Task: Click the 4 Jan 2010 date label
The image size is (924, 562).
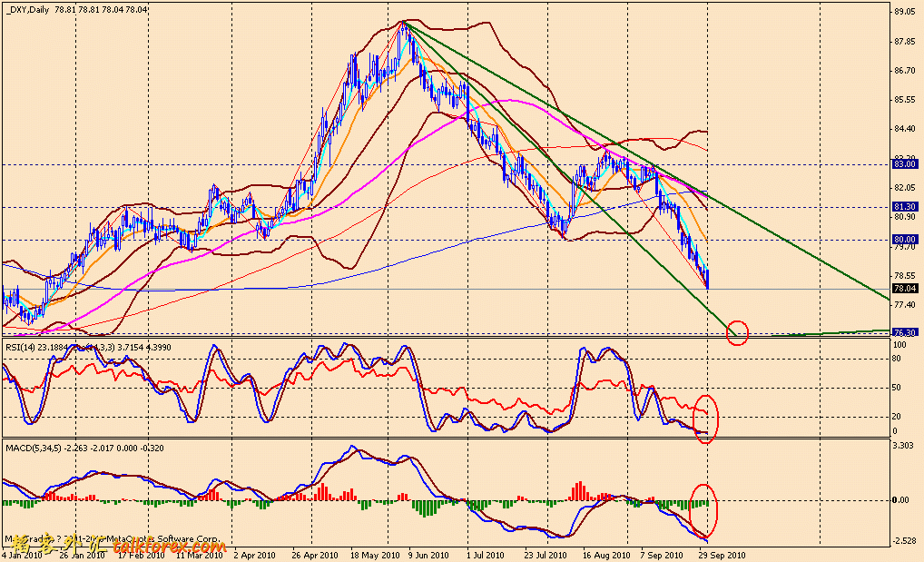Action: click(22, 556)
